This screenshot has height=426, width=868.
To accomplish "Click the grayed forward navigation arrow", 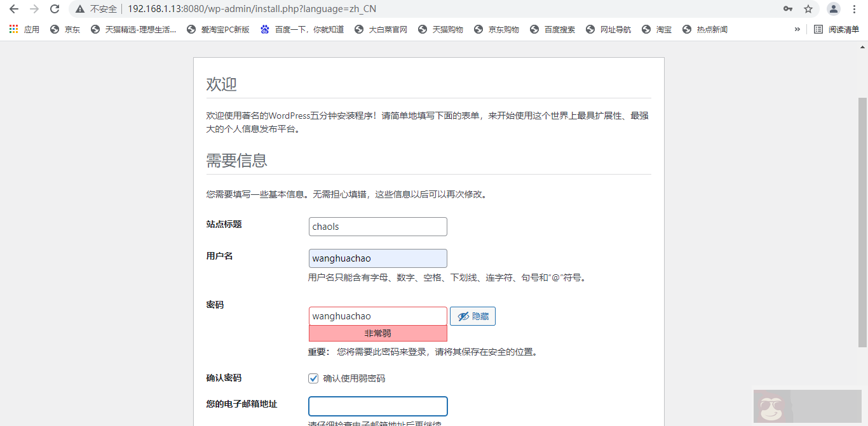I will 34,9.
